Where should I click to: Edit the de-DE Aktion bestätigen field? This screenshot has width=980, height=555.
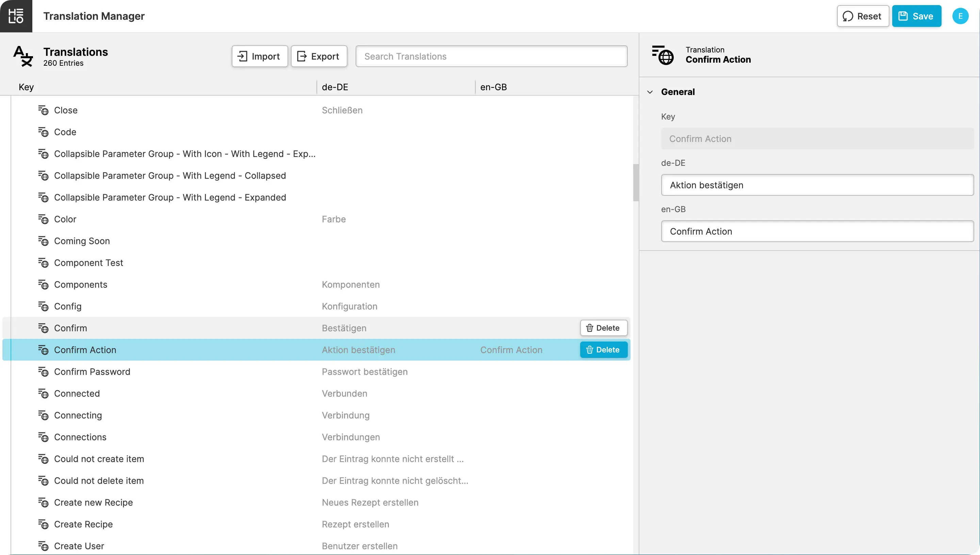[817, 185]
